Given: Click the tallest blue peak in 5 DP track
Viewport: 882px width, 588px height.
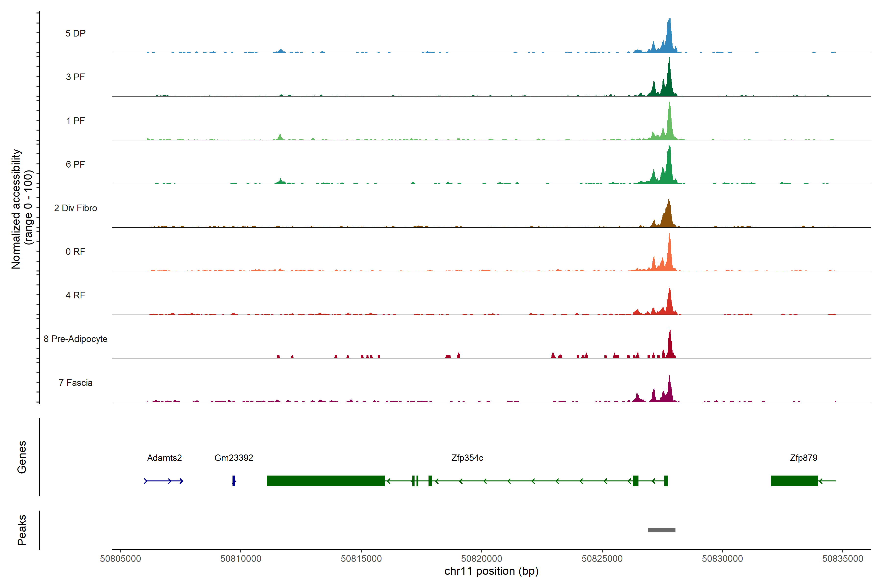Looking at the screenshot, I should (669, 36).
